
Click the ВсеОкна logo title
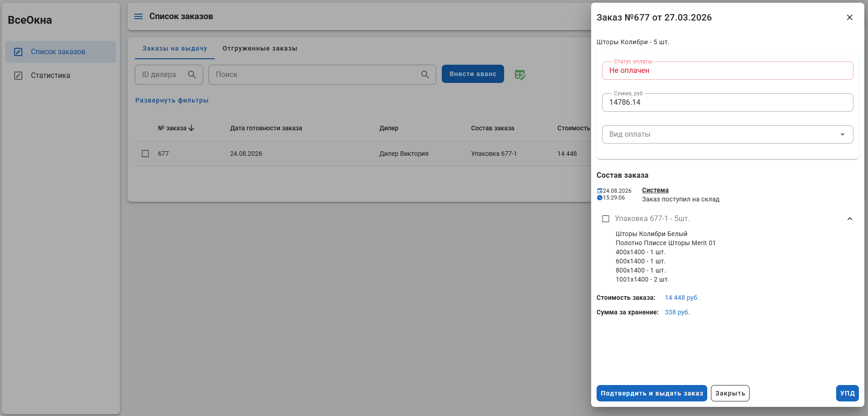point(30,20)
